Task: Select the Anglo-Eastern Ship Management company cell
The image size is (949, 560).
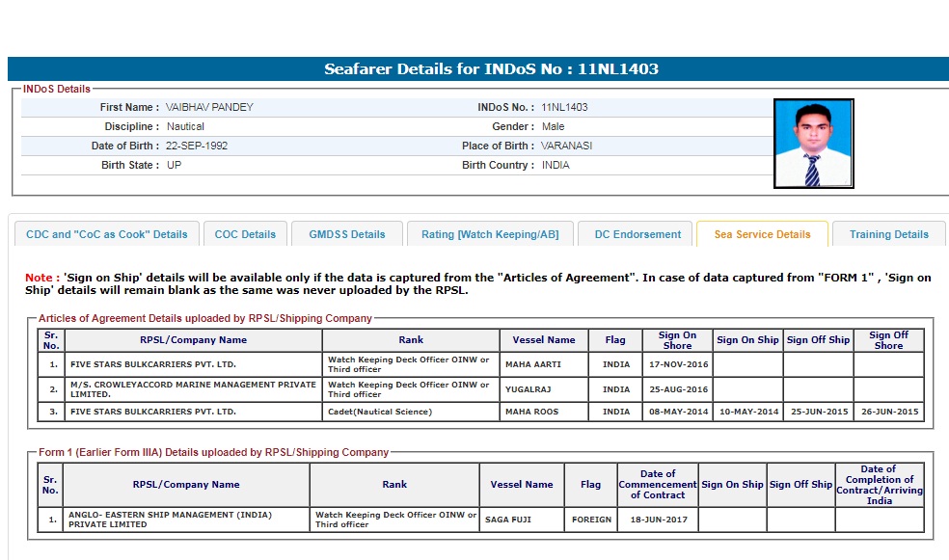Action: point(186,520)
